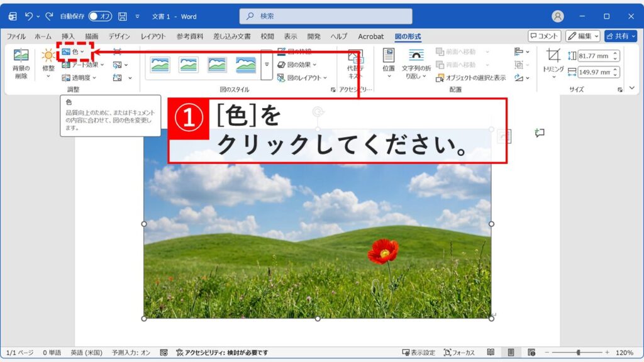
Task: Apply アート効果 (Artistic Effects) to the picture
Action: click(83, 65)
